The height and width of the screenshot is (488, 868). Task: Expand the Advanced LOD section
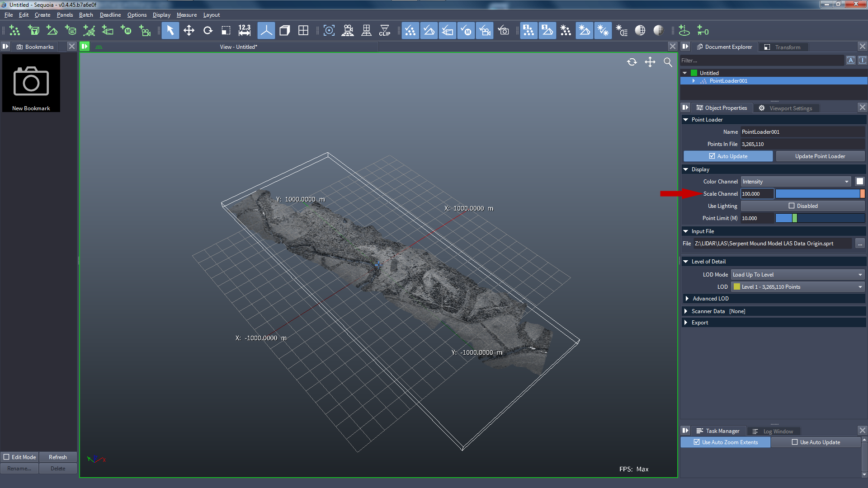tap(687, 298)
